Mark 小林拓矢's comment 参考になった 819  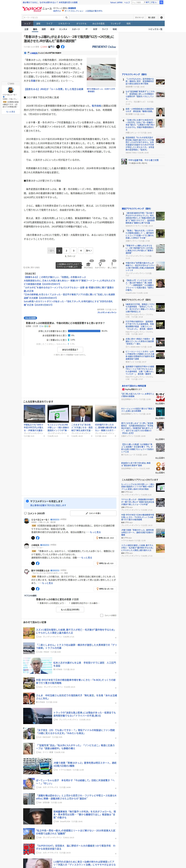click(x=105, y=563)
